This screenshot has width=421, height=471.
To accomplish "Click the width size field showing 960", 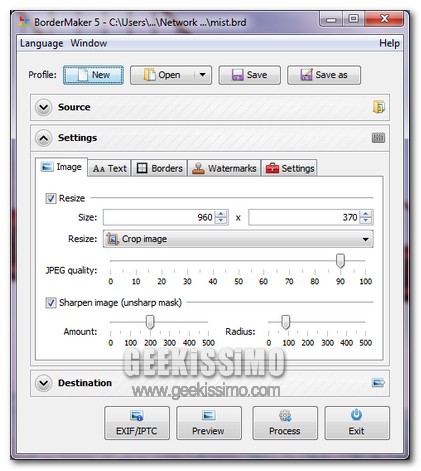I will (x=166, y=218).
